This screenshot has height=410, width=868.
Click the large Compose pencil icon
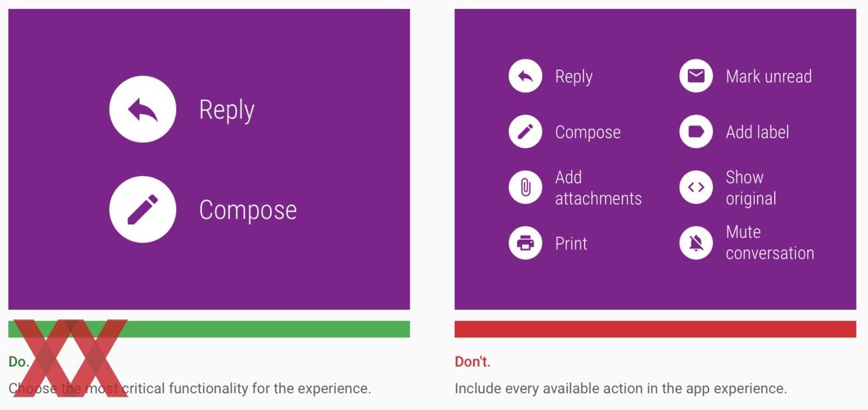coord(142,210)
